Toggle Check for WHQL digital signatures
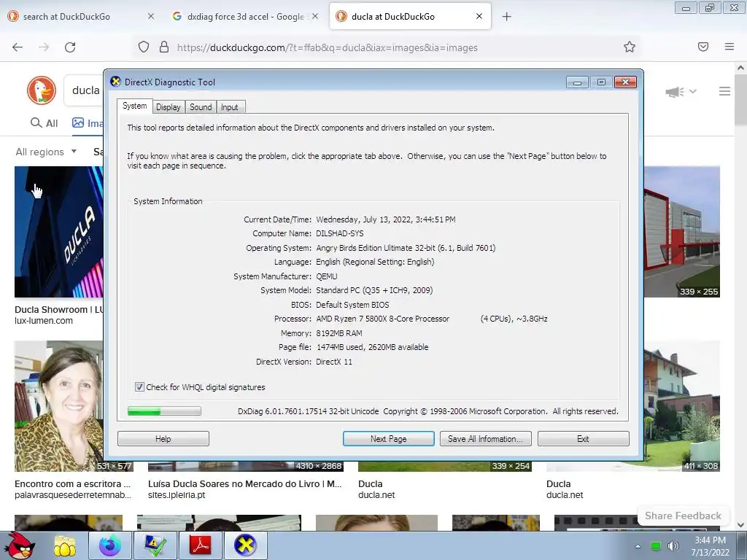Screen dimensions: 747x560 pos(139,386)
